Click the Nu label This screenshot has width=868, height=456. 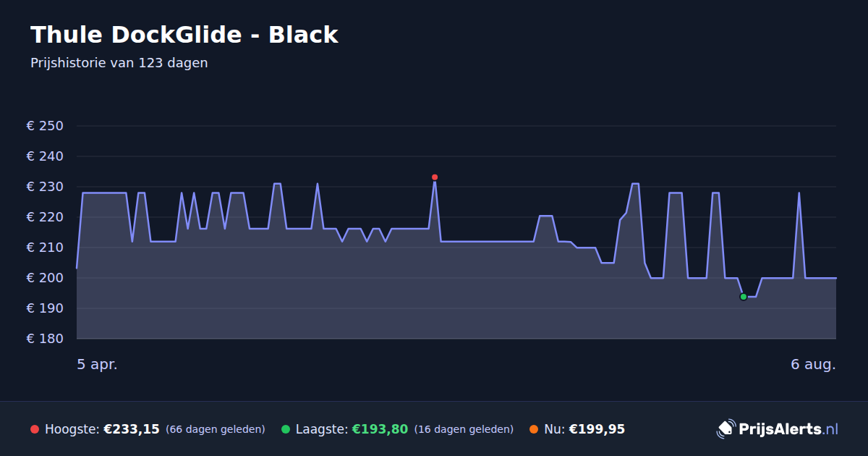554,429
